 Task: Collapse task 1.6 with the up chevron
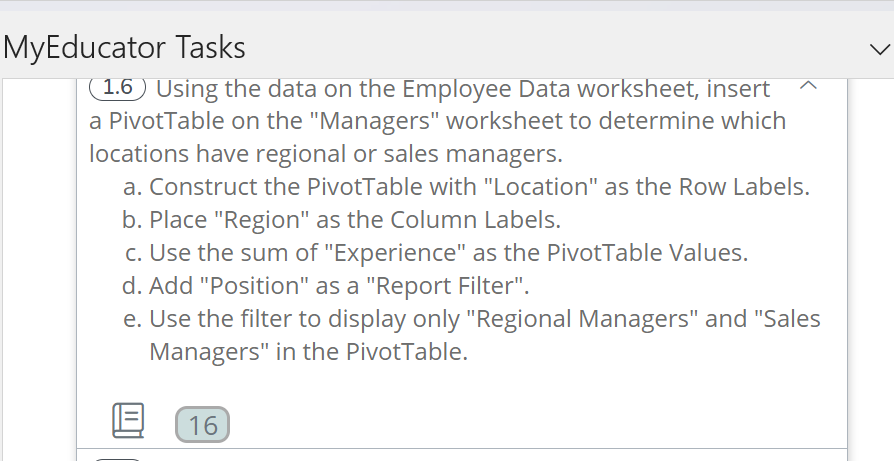coord(810,88)
